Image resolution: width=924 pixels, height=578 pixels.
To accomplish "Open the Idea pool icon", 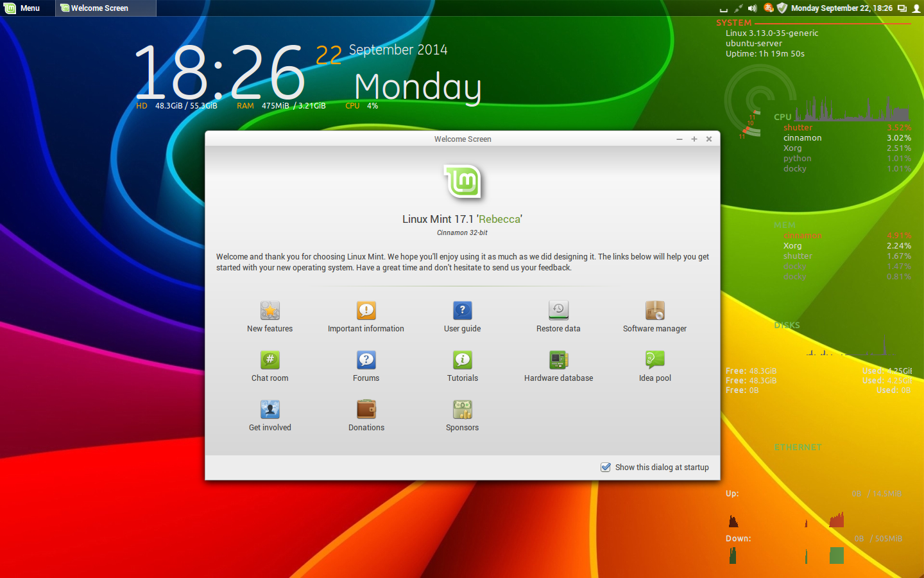I will 654,360.
